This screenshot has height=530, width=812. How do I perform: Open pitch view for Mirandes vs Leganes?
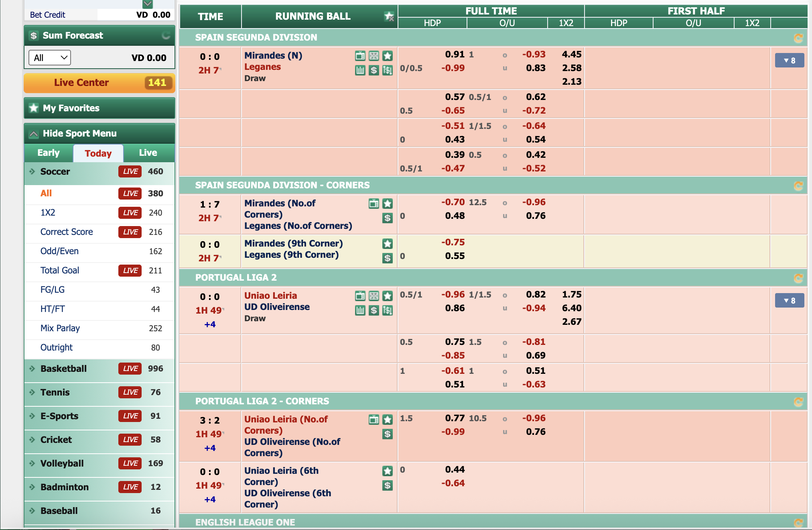click(x=374, y=56)
